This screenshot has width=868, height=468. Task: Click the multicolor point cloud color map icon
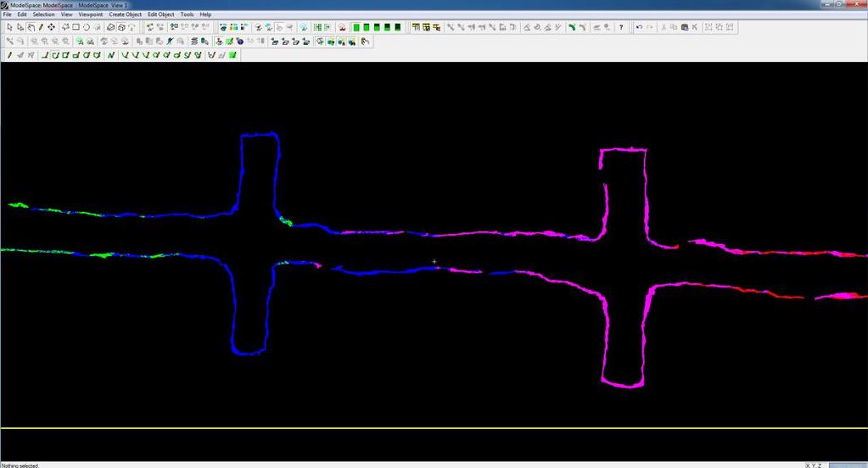coord(233,27)
